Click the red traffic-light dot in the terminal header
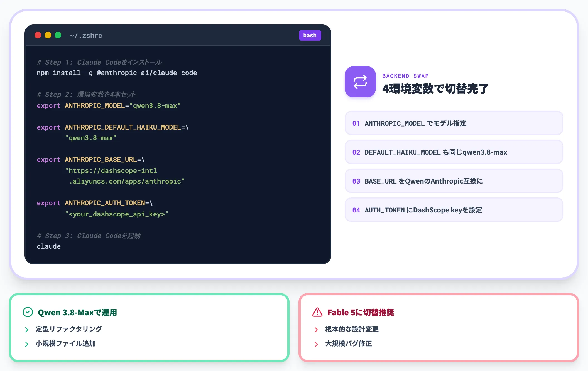This screenshot has height=371, width=588. [x=38, y=35]
